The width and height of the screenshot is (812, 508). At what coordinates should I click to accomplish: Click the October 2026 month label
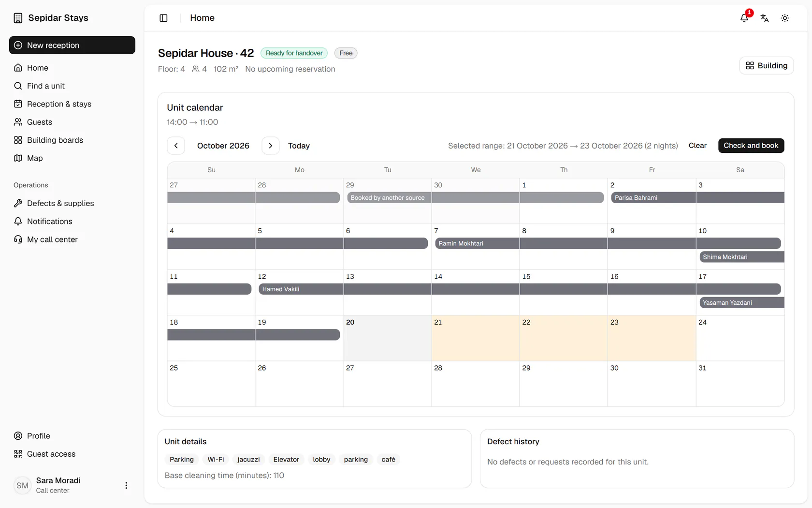pyautogui.click(x=223, y=146)
